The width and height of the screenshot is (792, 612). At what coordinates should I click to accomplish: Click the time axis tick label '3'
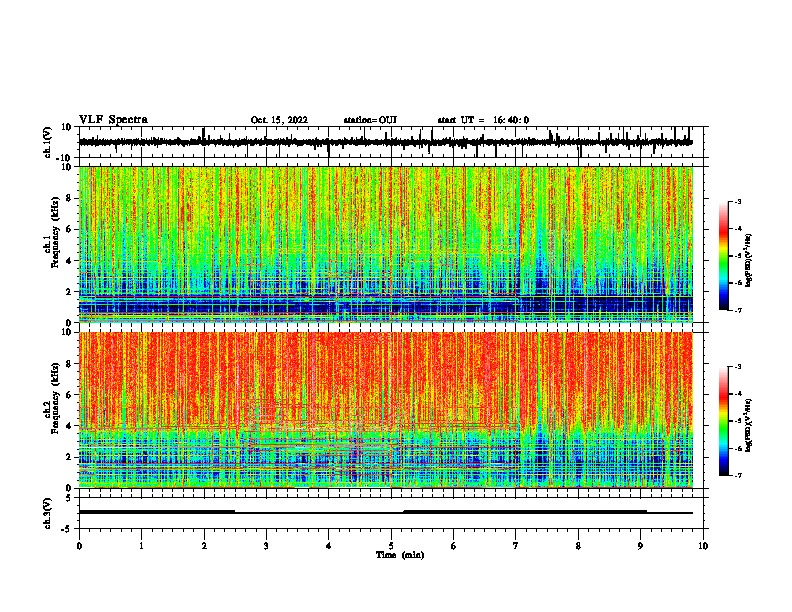[x=266, y=546]
